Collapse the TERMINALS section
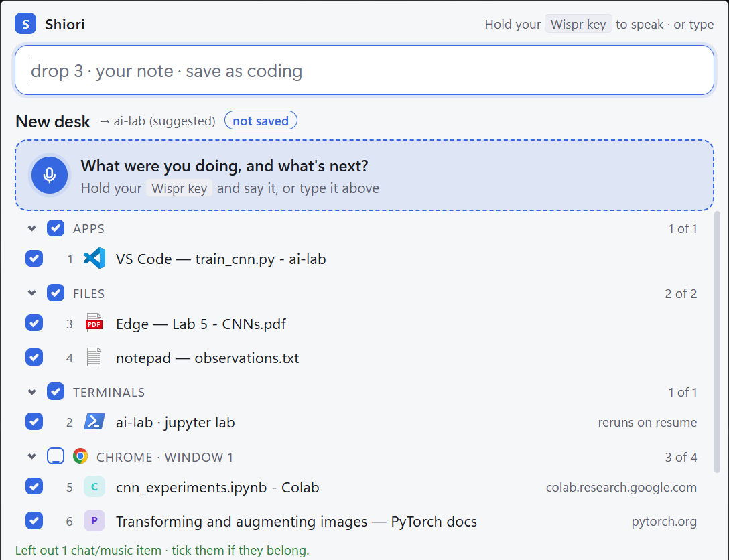Image resolution: width=729 pixels, height=560 pixels. [x=31, y=392]
